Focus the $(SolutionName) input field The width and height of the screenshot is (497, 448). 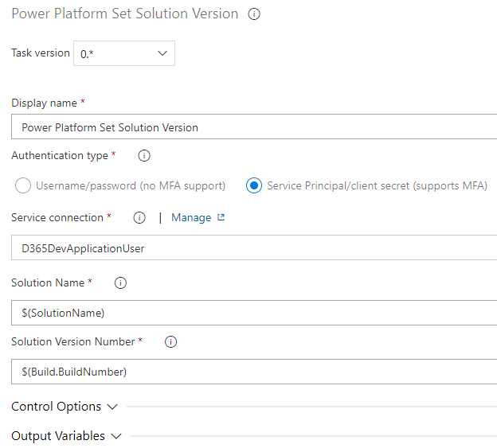click(x=255, y=313)
